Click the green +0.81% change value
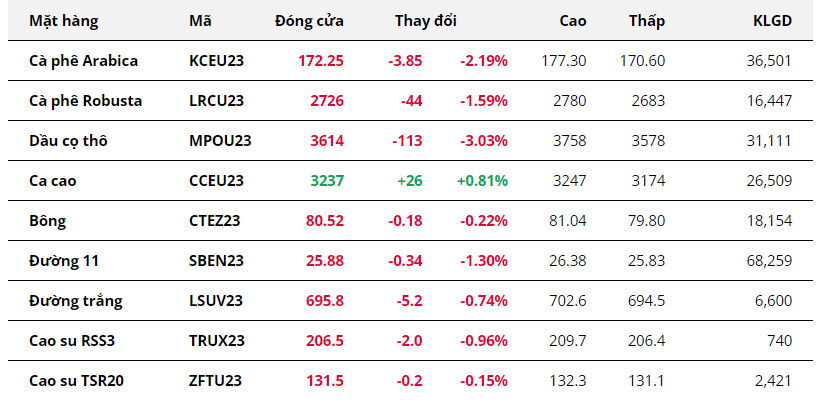Viewport: 823px width, 402px height. pyautogui.click(x=482, y=180)
